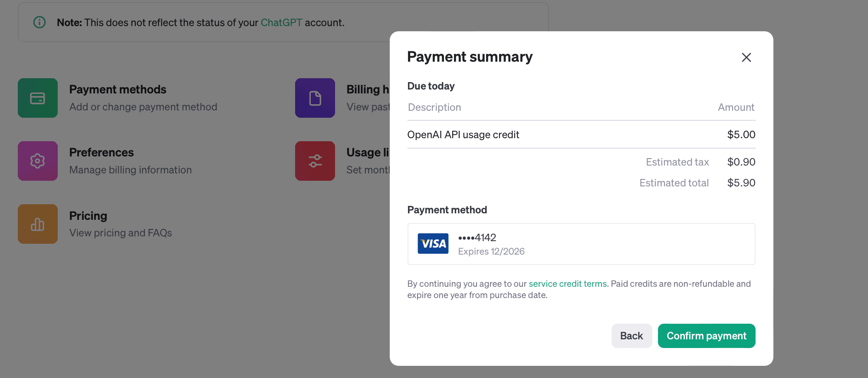Image resolution: width=868 pixels, height=378 pixels.
Task: Click 'View pricing and FAQs' text
Action: click(x=121, y=233)
